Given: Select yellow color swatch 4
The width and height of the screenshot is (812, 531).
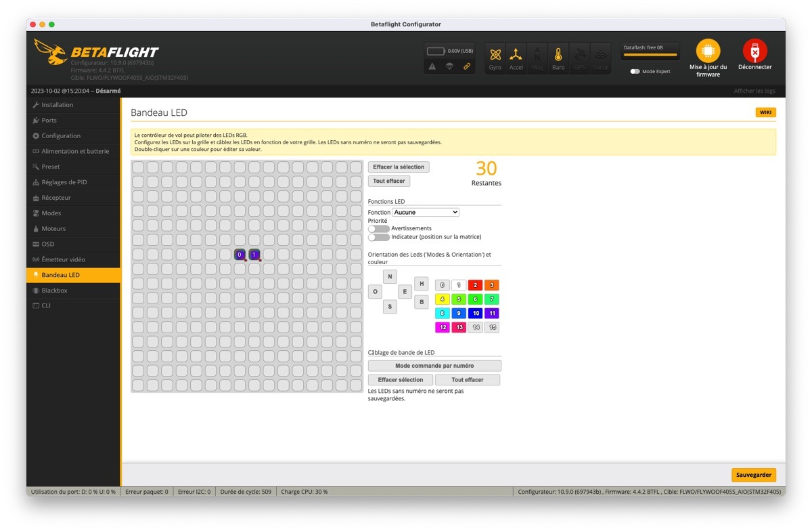Looking at the screenshot, I should pos(442,299).
